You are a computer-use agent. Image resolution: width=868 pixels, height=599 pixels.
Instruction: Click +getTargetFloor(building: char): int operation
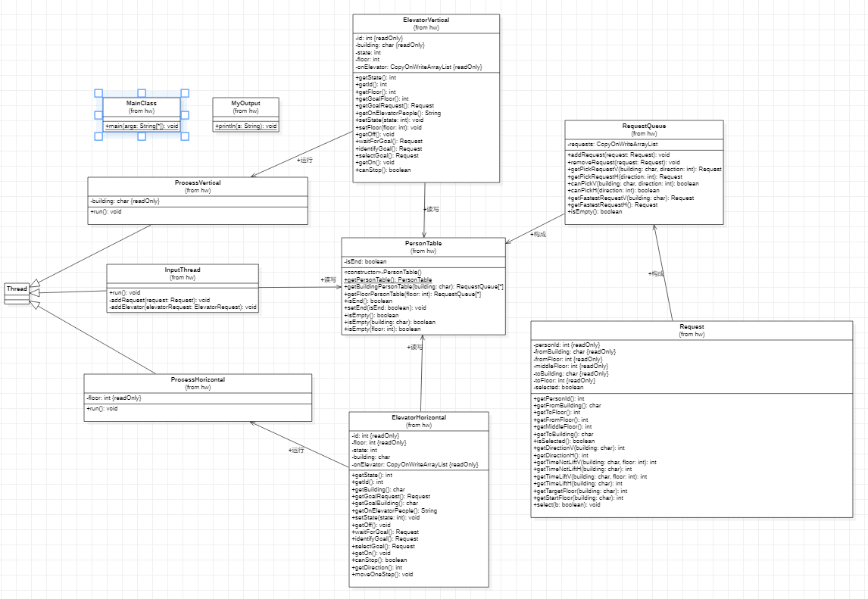tap(580, 491)
